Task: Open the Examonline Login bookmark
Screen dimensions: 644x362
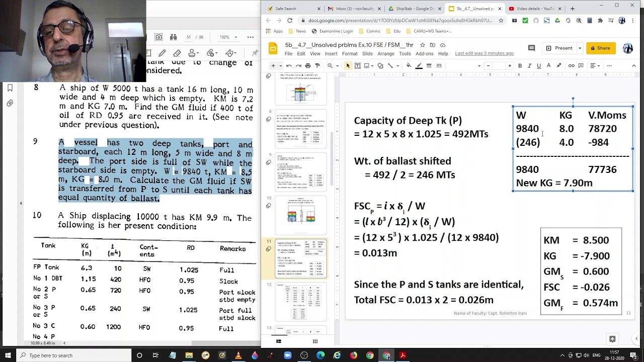Action: (333, 31)
